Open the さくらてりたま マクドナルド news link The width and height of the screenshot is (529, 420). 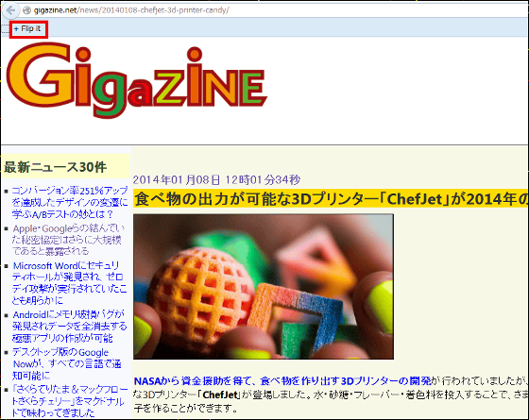(70, 401)
